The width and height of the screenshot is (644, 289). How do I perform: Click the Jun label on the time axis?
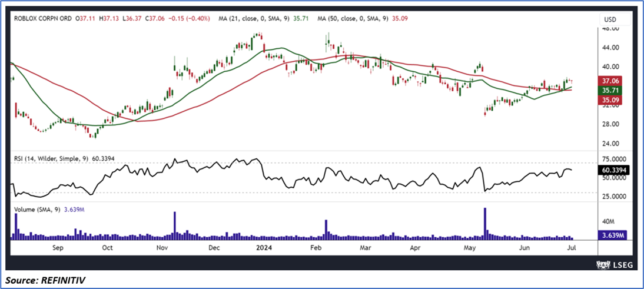524,248
